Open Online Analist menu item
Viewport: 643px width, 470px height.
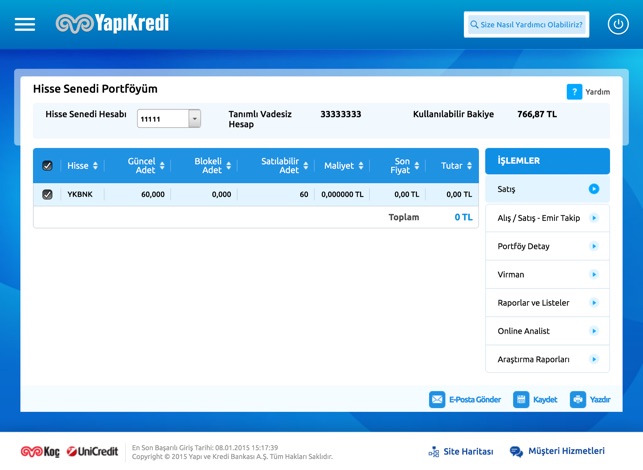[547, 331]
